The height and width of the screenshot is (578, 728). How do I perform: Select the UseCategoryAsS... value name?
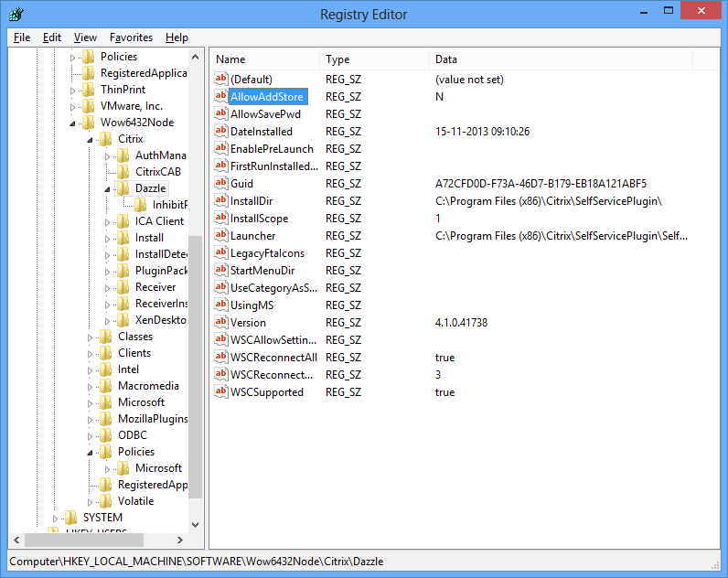pyautogui.click(x=274, y=288)
